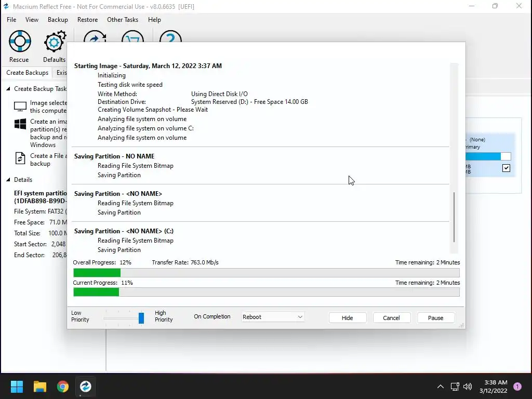Show hidden system tray icons
The height and width of the screenshot is (399, 532).
(441, 387)
